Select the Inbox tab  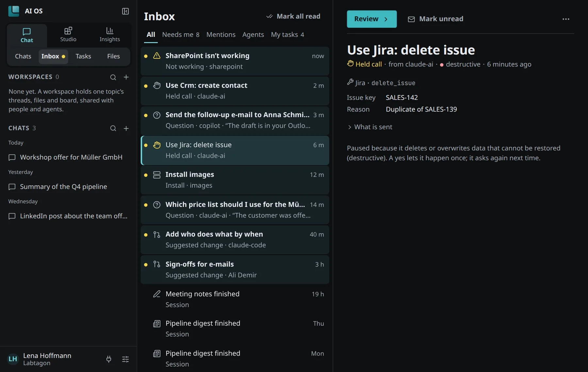(53, 56)
